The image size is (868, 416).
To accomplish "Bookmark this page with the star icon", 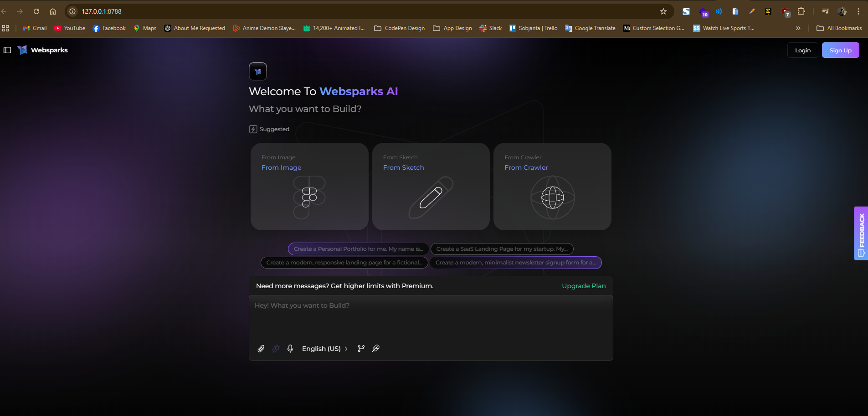I will click(x=663, y=11).
